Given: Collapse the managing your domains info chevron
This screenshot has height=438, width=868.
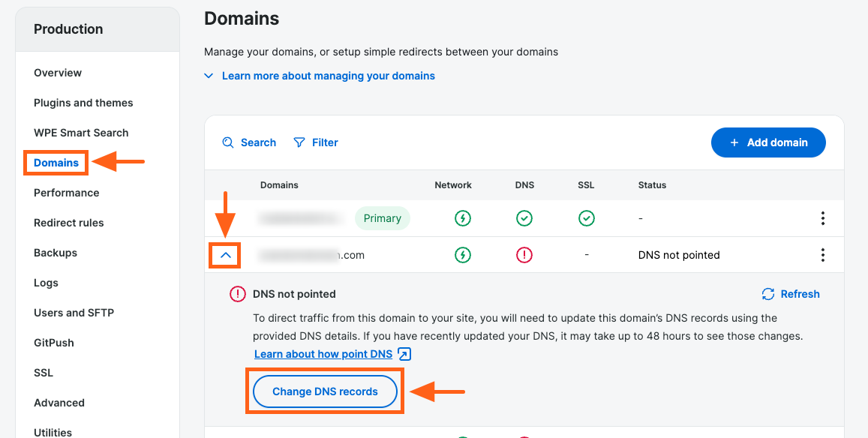Looking at the screenshot, I should tap(209, 76).
